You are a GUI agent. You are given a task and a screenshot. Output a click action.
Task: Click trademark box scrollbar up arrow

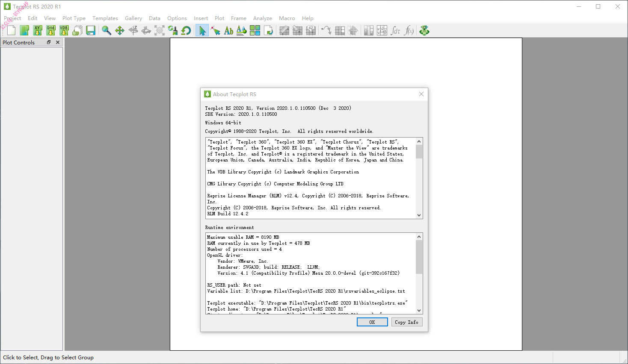click(x=419, y=141)
